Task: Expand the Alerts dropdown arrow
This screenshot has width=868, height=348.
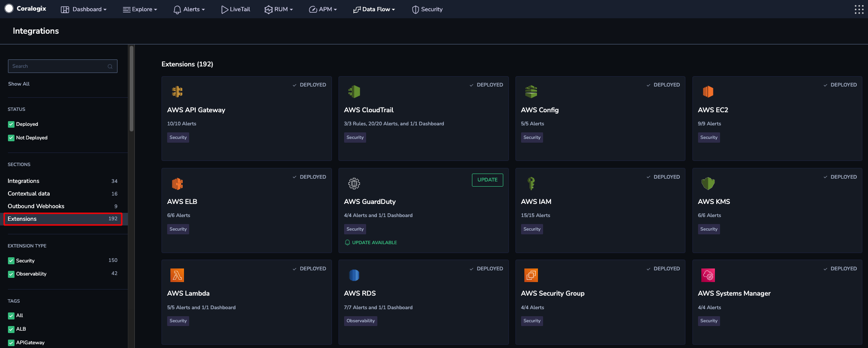Action: [203, 10]
